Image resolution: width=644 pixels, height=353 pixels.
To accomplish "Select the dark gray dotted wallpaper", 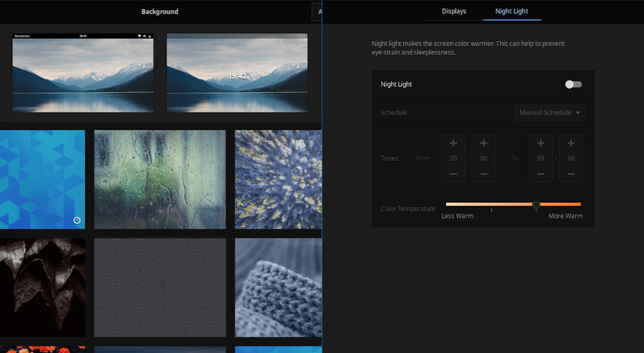I will (160, 287).
